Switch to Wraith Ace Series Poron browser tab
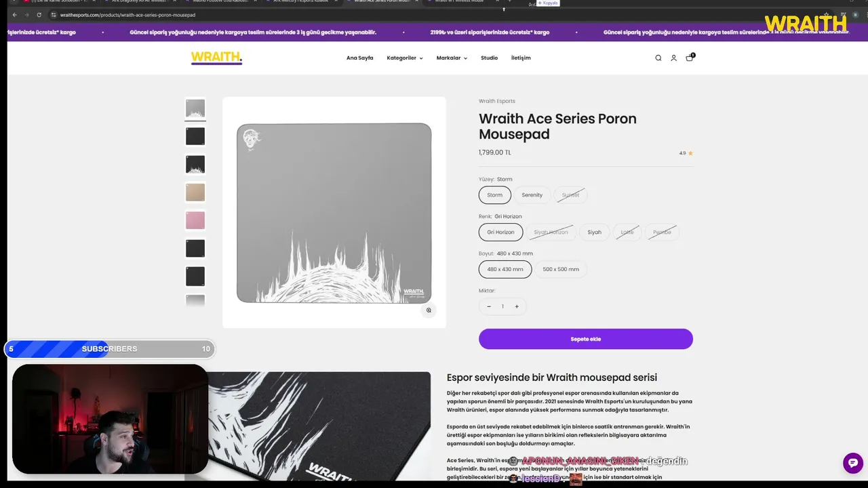Screen dimensions: 868x488 (381, 1)
